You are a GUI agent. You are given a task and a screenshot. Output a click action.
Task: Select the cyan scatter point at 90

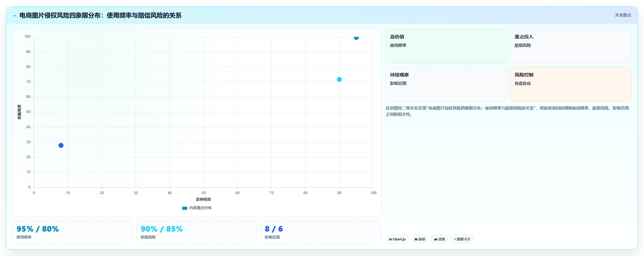click(339, 80)
